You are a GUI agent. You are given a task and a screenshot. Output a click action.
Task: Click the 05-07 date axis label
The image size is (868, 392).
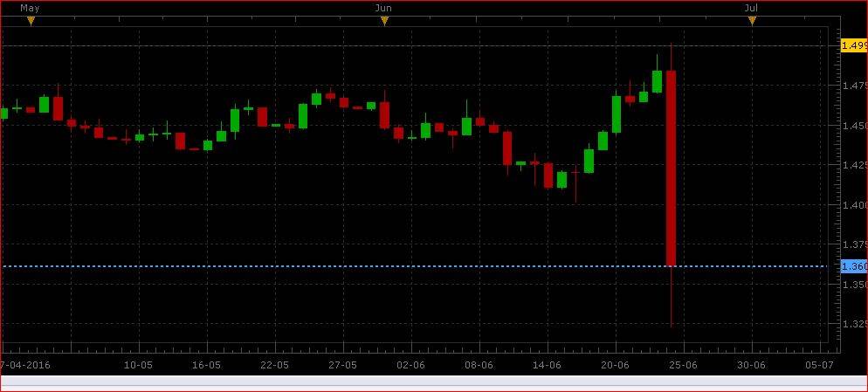pos(819,365)
